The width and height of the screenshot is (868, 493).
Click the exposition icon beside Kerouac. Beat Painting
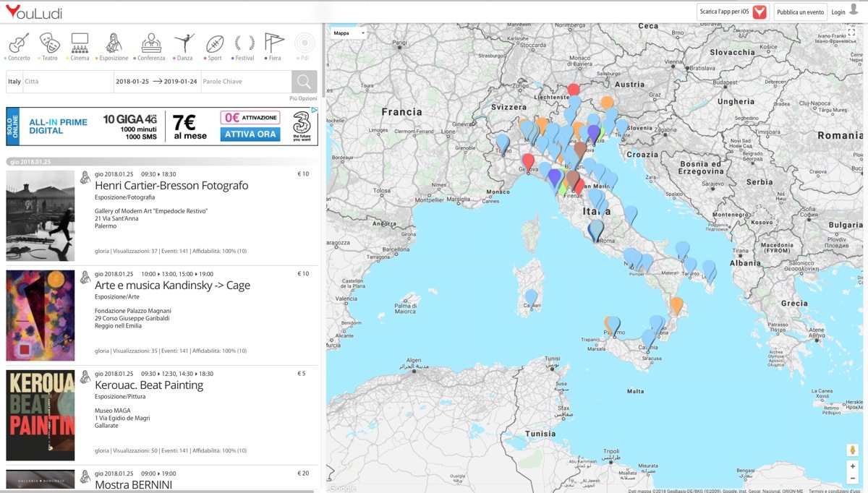(85, 377)
